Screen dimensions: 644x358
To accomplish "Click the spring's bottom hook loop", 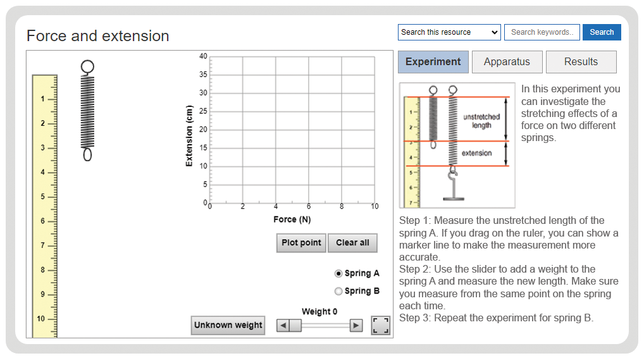I will point(87,154).
